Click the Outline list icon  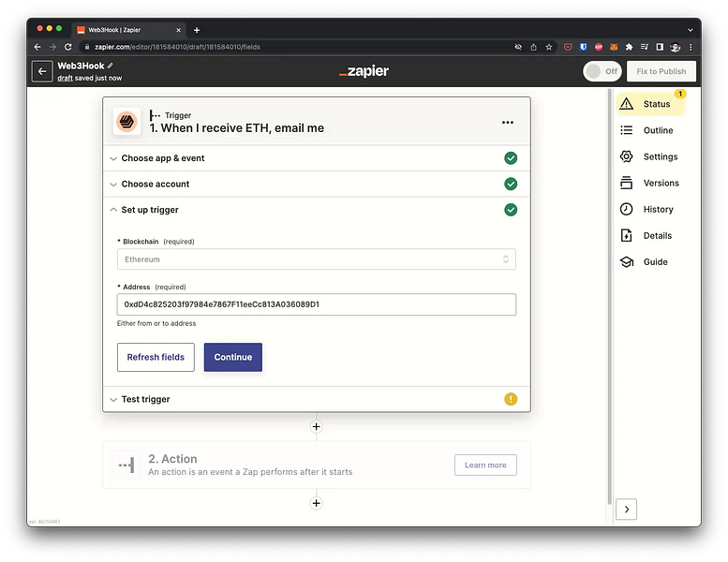coord(626,130)
